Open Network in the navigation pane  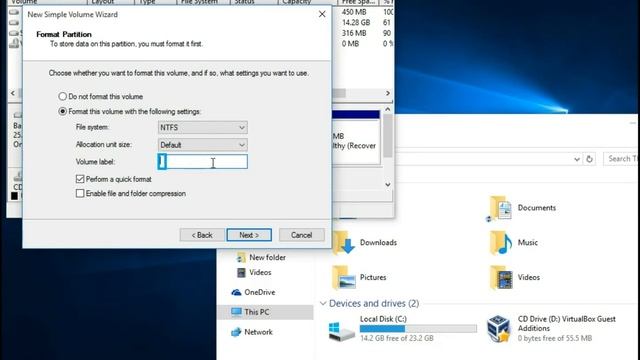[258, 332]
